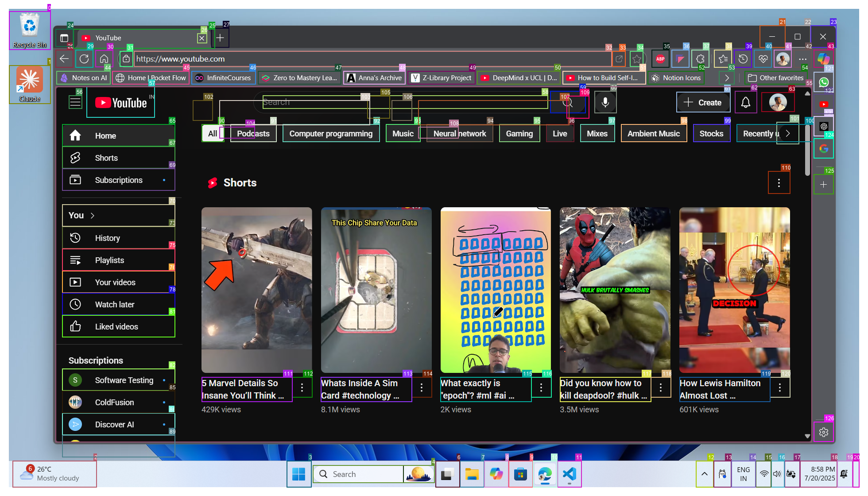Open options for epoch short
Screen dimensions: 868x496
pyautogui.click(x=541, y=387)
